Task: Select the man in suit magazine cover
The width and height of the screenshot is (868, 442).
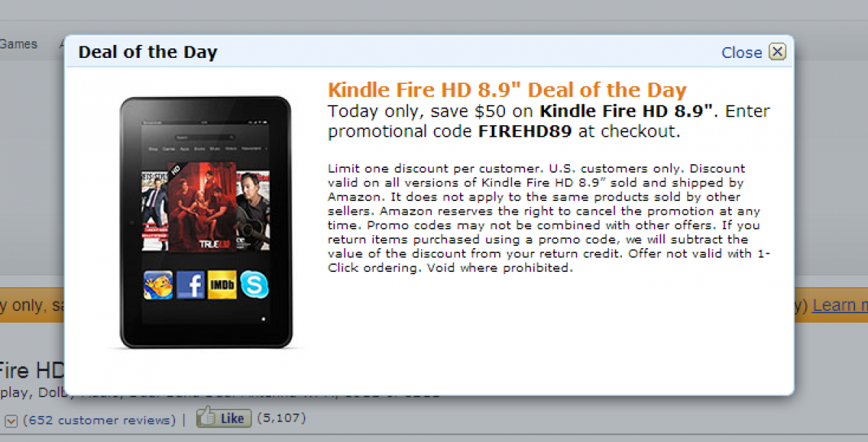Action: pyautogui.click(x=154, y=208)
